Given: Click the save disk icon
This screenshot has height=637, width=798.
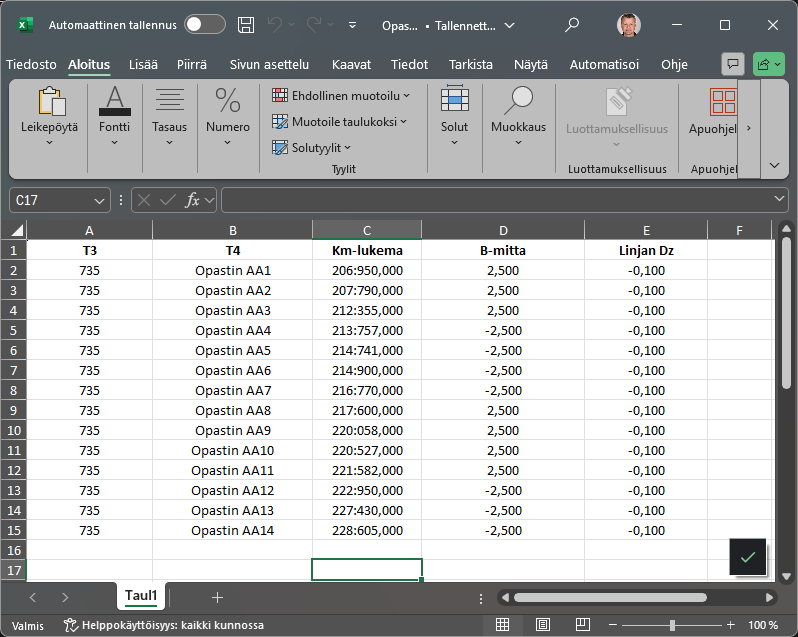Looking at the screenshot, I should [x=246, y=25].
